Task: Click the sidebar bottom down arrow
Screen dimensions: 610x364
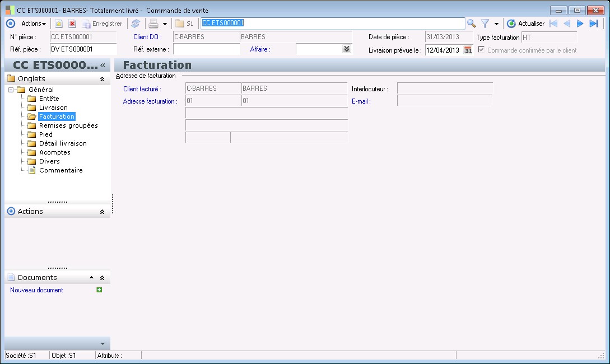Action: coord(103,344)
